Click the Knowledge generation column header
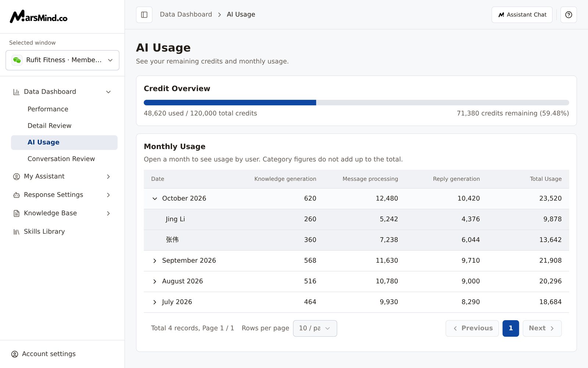 coord(285,179)
